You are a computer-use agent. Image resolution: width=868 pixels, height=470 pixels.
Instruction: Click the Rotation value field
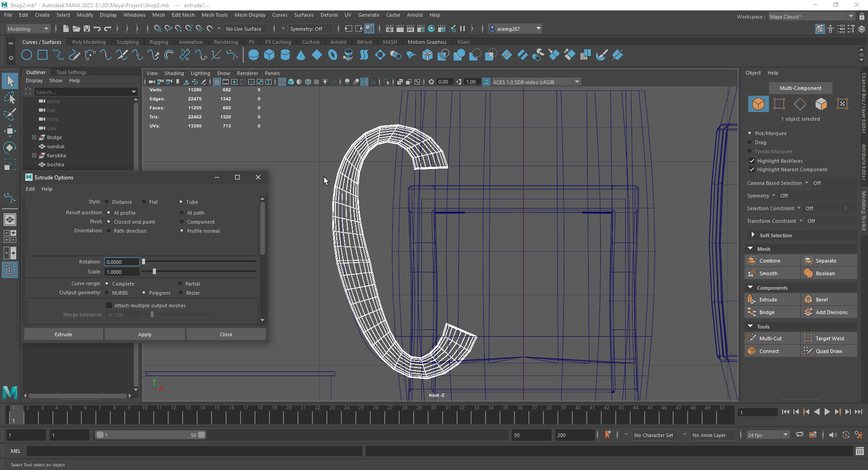click(122, 262)
